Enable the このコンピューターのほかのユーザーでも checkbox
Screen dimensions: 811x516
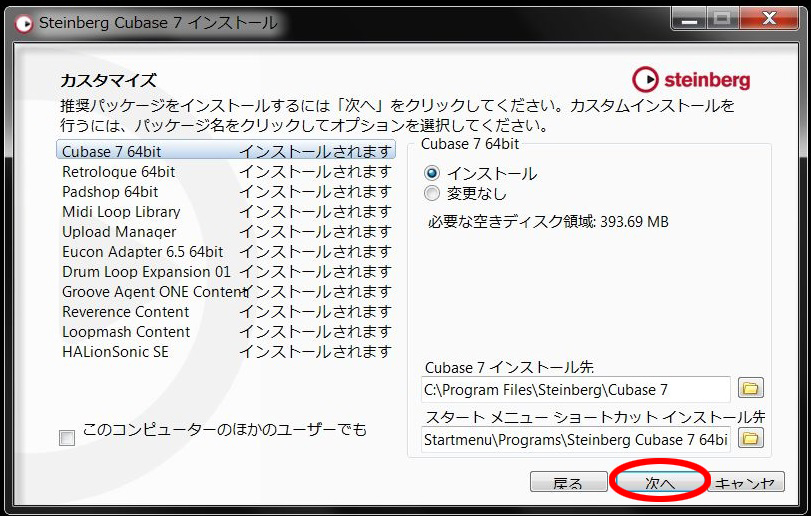(x=67, y=438)
